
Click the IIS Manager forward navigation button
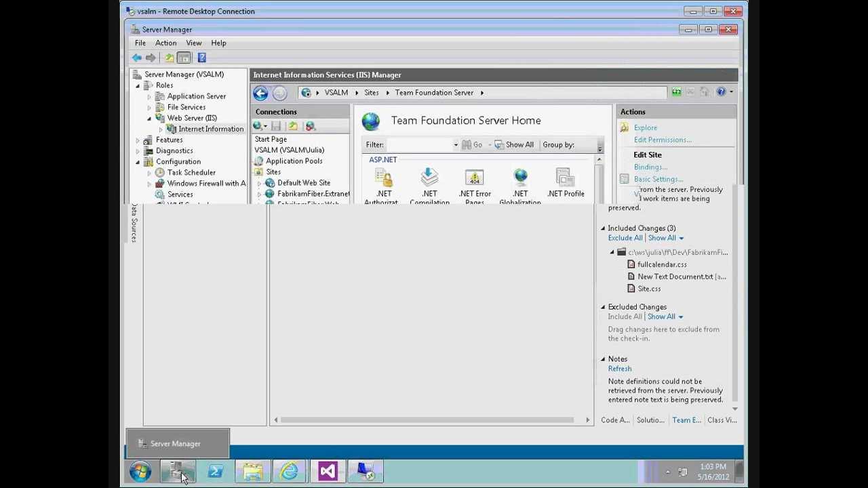click(x=279, y=94)
